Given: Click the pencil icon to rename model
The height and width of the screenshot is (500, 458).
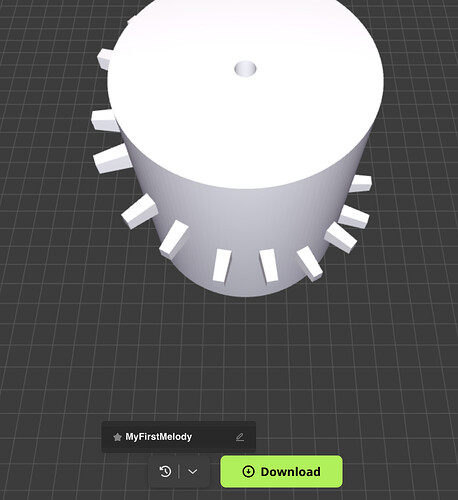Looking at the screenshot, I should point(240,437).
